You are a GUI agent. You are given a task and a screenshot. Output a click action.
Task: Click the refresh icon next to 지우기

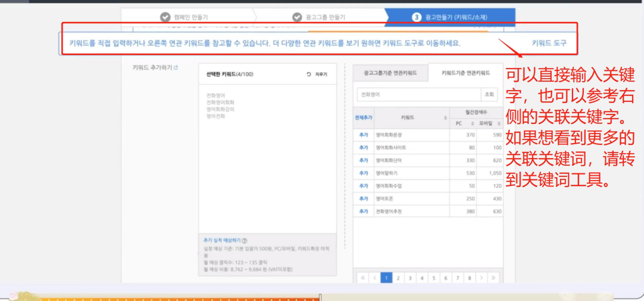(309, 75)
